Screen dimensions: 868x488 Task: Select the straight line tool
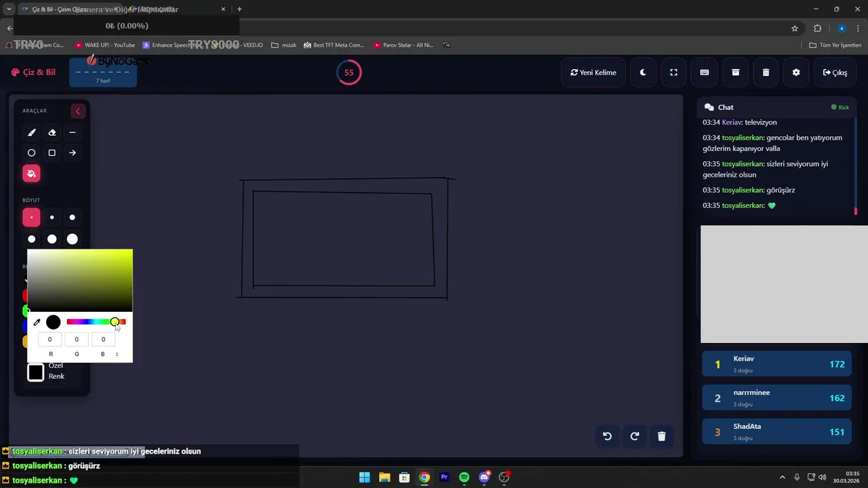click(73, 133)
